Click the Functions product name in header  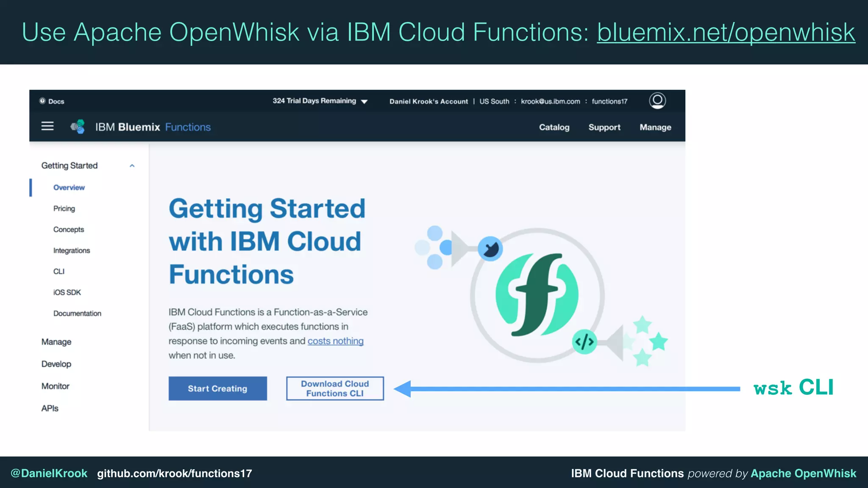(188, 127)
